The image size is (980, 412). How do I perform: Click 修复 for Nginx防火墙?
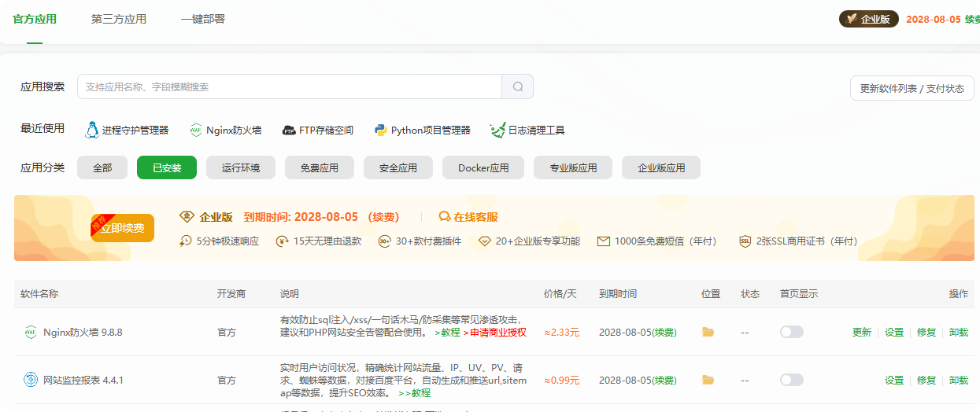(x=926, y=332)
